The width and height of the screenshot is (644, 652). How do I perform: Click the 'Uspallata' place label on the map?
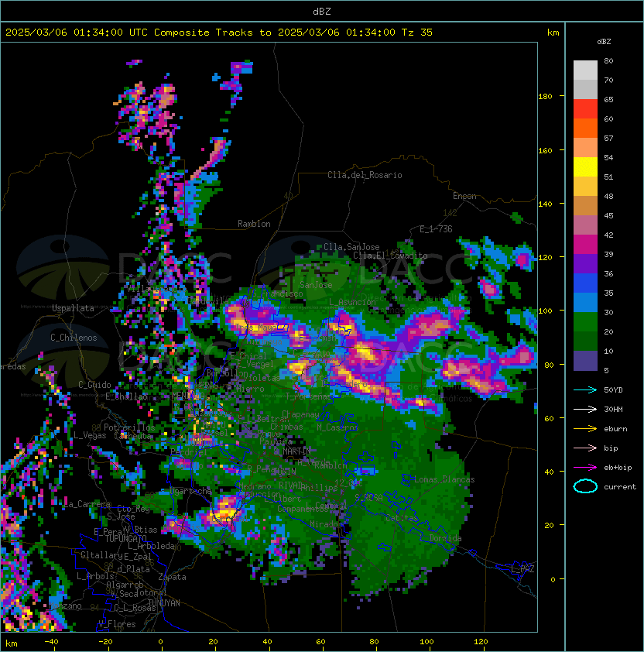tap(73, 308)
